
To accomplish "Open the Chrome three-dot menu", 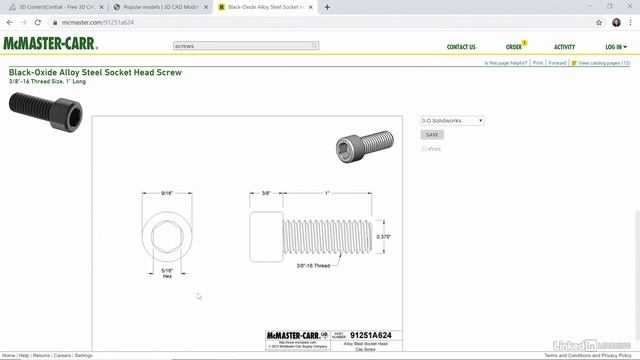I will [x=631, y=22].
